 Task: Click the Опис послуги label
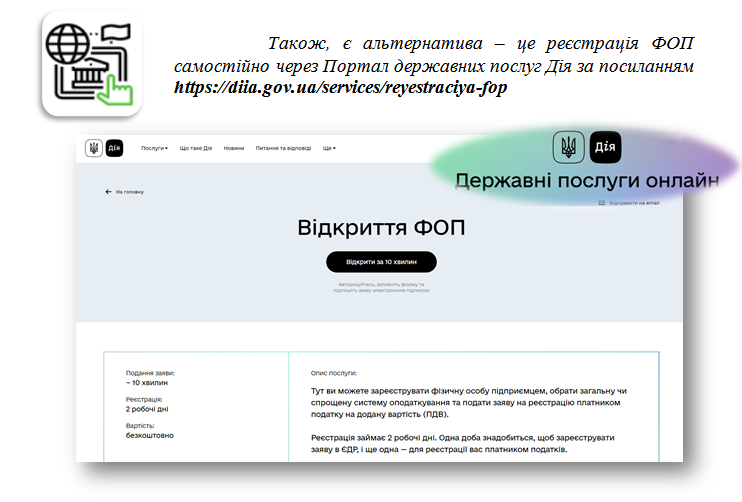pyautogui.click(x=334, y=373)
